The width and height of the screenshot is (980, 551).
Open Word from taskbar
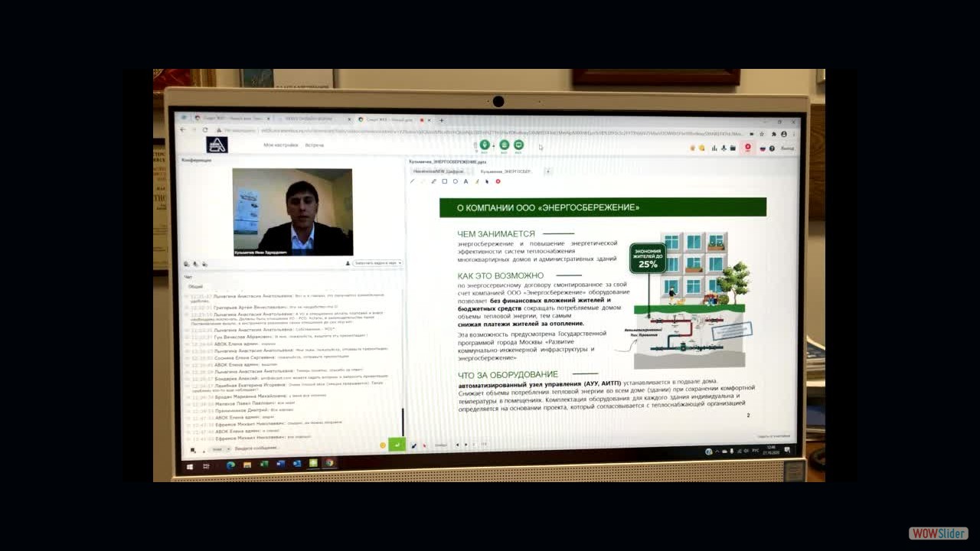point(280,464)
